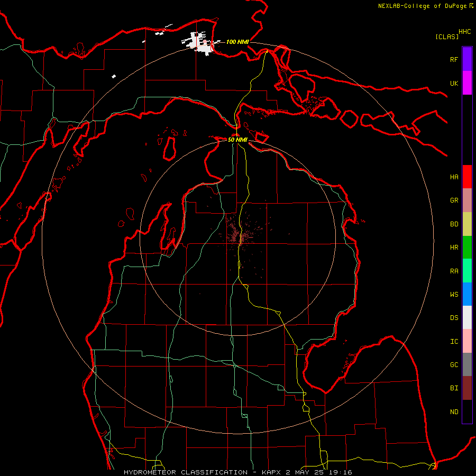Click the HA red legend swatch

[x=467, y=177]
